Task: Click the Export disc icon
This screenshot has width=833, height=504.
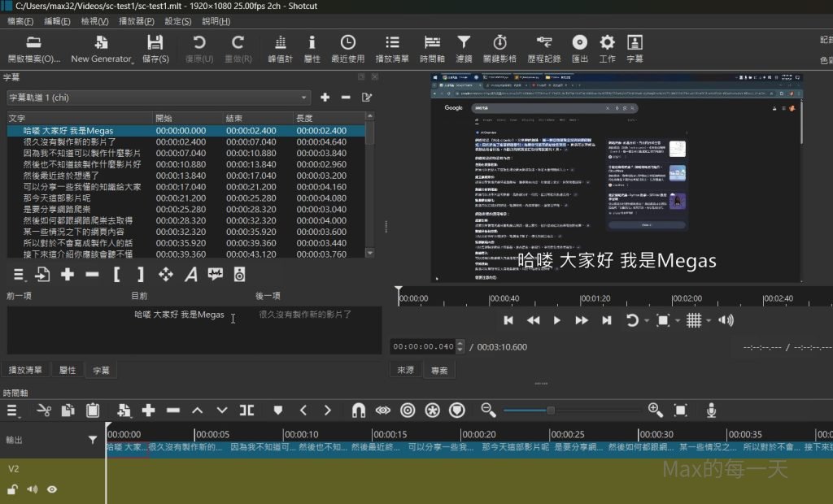Action: [579, 43]
